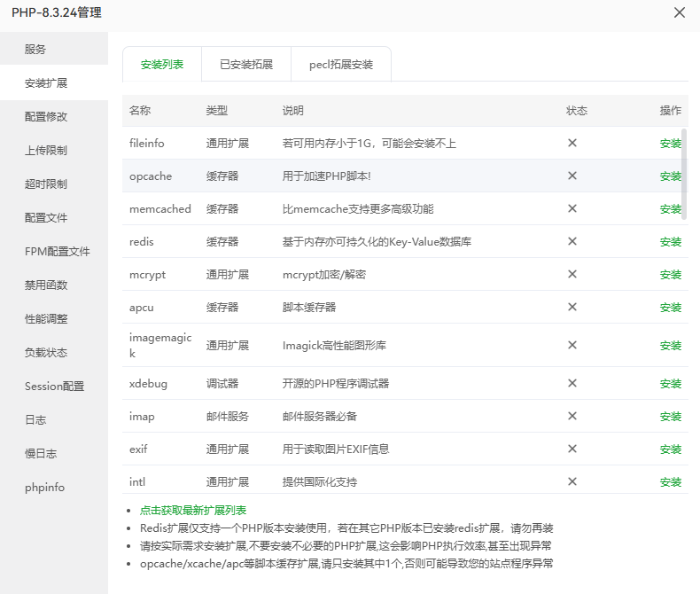Open 配置文件 sidebar entry

point(54,217)
